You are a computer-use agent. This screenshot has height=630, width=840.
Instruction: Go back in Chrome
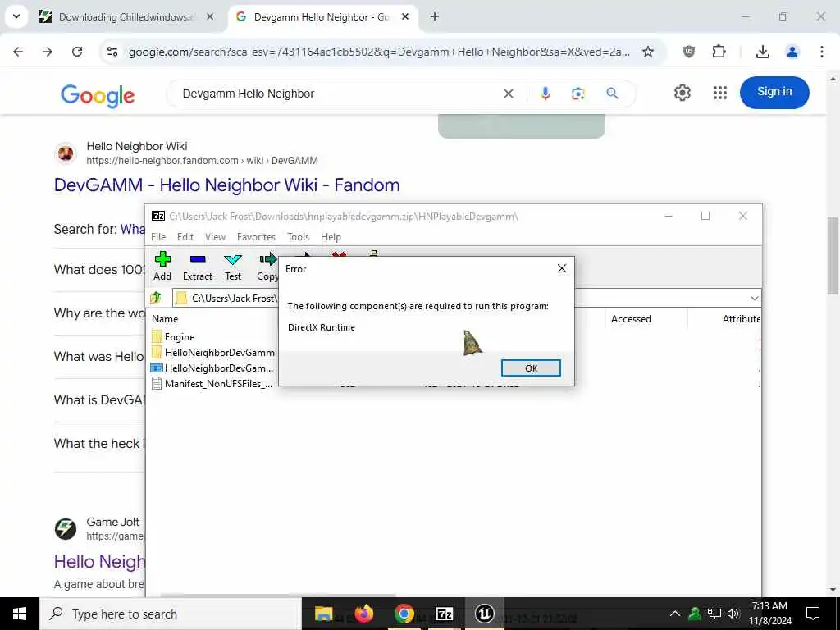(x=18, y=52)
